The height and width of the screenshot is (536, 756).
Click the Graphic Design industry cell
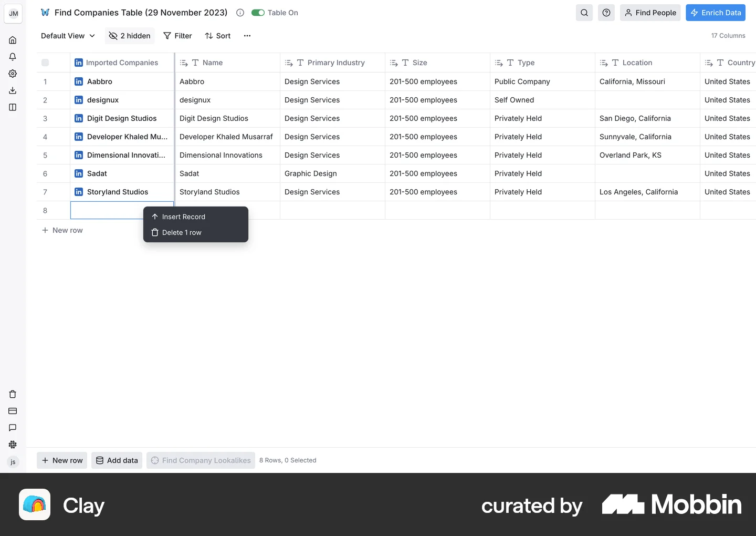click(x=332, y=173)
